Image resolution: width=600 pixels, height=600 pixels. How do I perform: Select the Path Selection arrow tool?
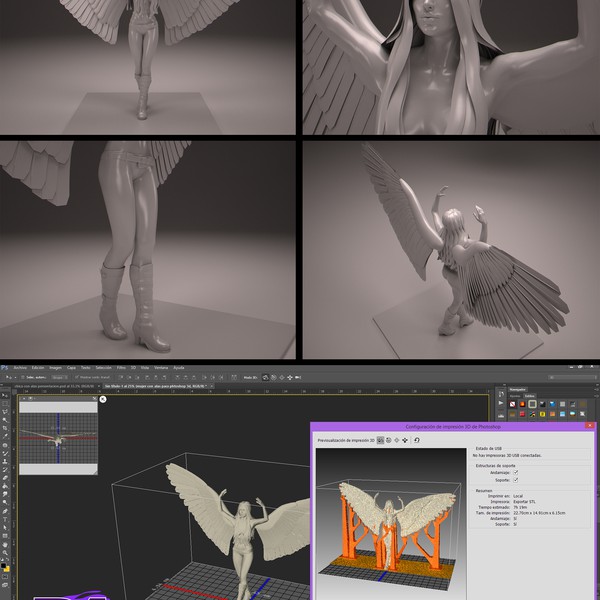(5, 527)
